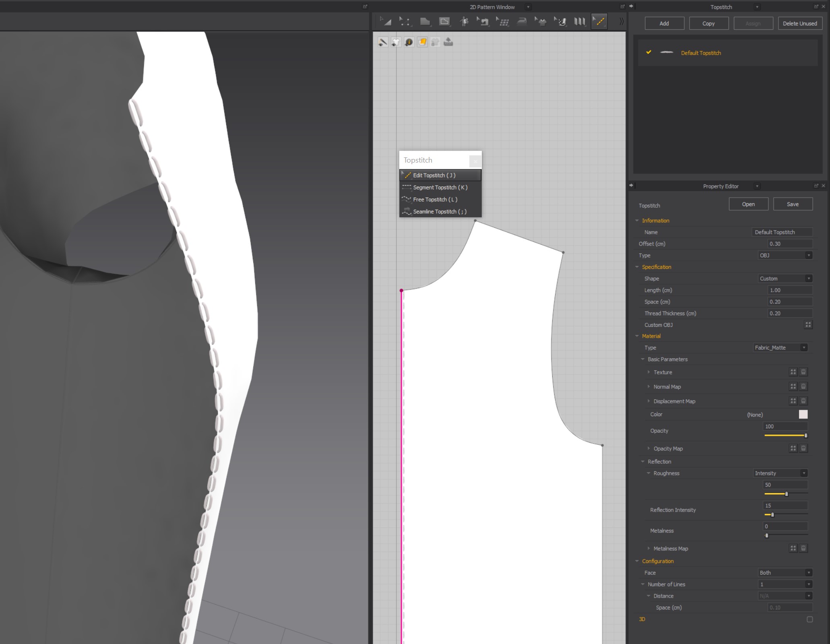Select the Edit Topstitch toolbar icon
This screenshot has height=644, width=830.
tap(599, 22)
